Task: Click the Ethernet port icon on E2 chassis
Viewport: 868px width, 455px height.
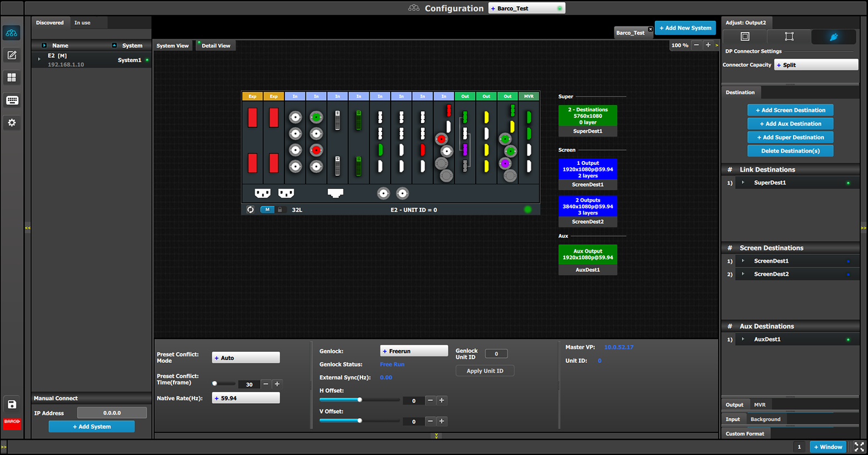Action: coord(335,192)
